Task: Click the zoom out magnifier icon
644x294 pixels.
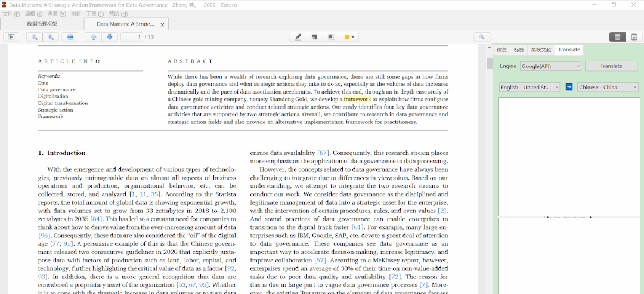Action: coord(35,37)
